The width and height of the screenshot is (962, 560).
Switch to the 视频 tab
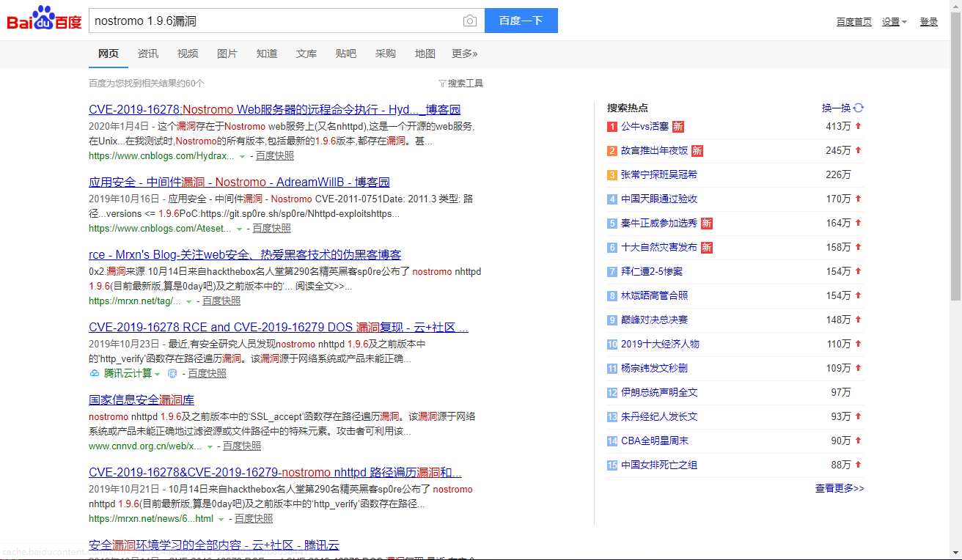[x=188, y=54]
